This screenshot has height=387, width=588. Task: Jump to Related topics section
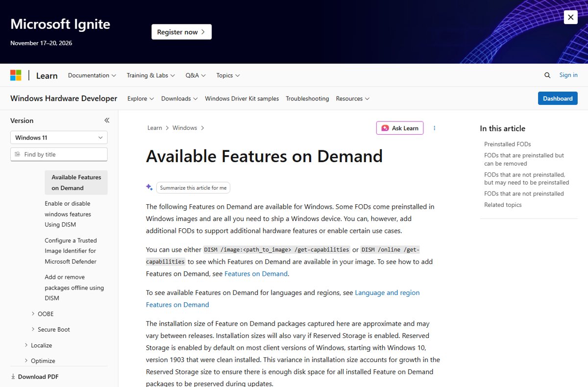(x=503, y=205)
